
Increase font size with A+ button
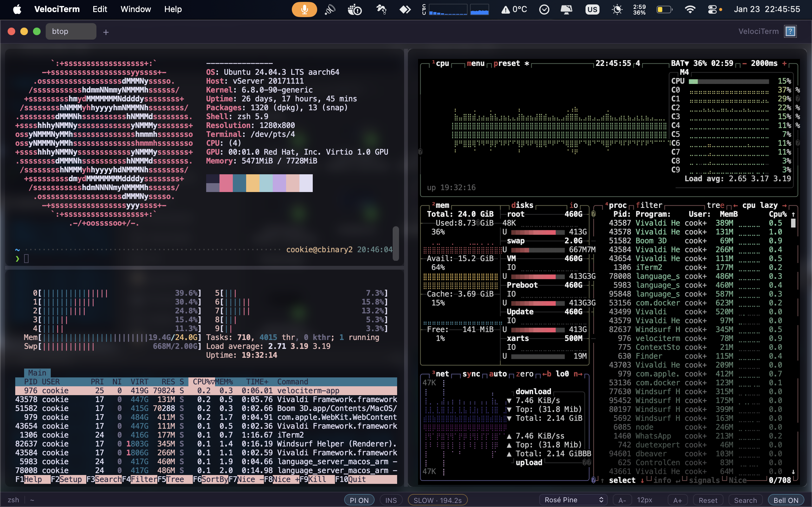click(677, 500)
